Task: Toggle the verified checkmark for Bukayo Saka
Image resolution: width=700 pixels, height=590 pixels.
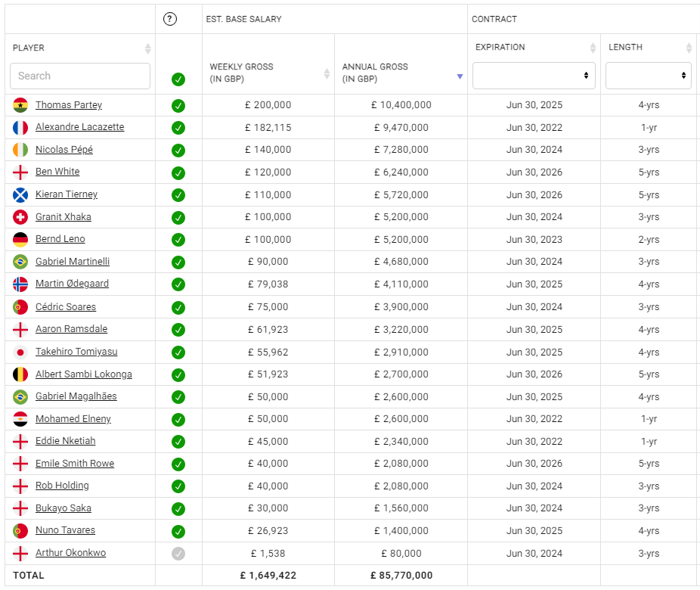Action: [178, 508]
